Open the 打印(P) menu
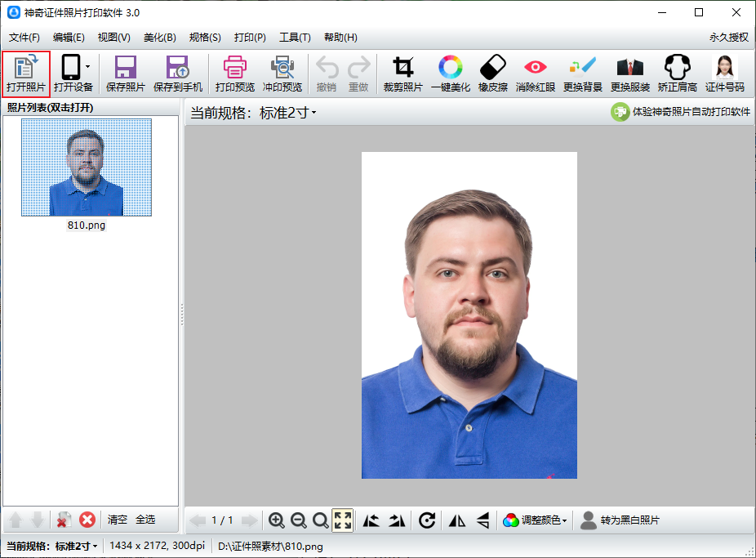The width and height of the screenshot is (756, 558). click(250, 37)
